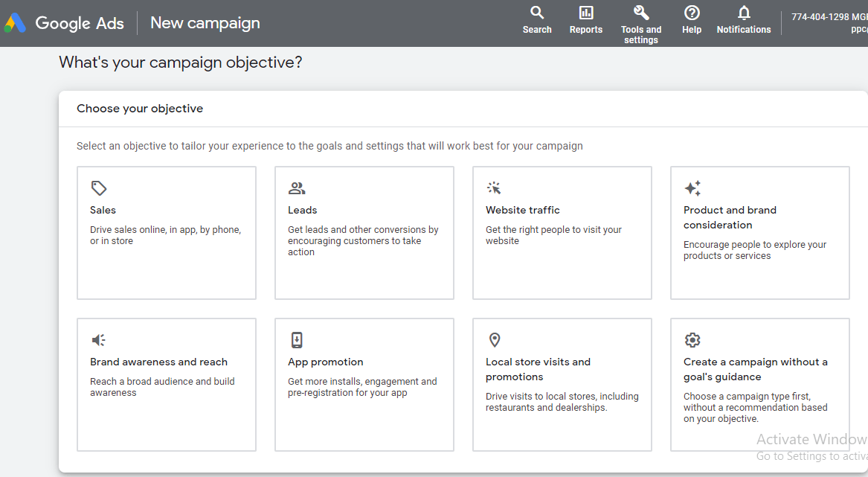Choose Brand awareness and reach objective

point(166,384)
